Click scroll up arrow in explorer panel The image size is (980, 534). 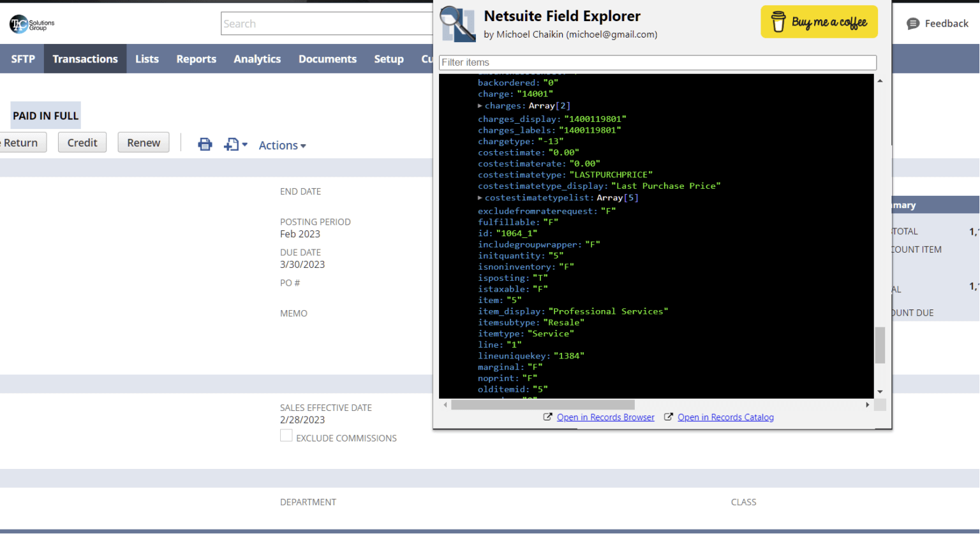click(x=880, y=81)
